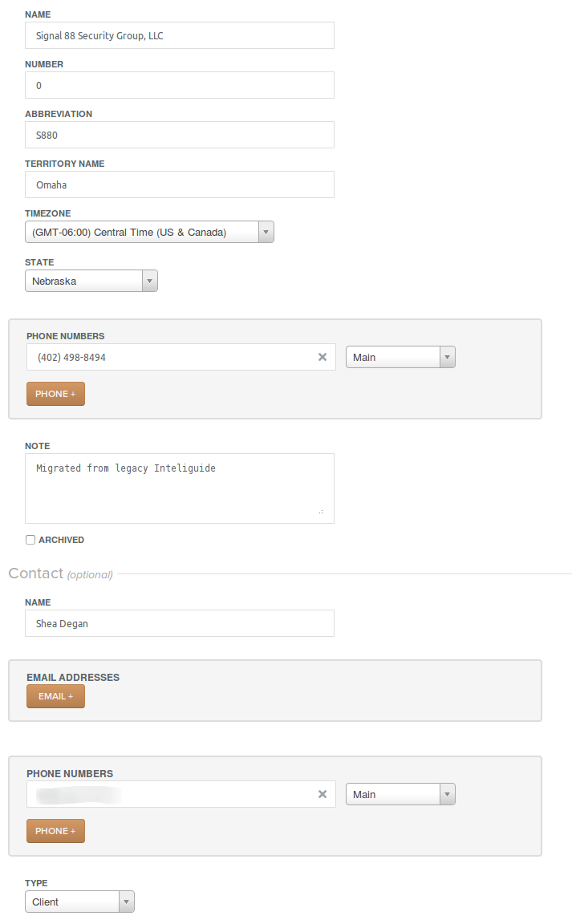
Task: Open the contact phone type Main dropdown
Action: click(x=400, y=794)
